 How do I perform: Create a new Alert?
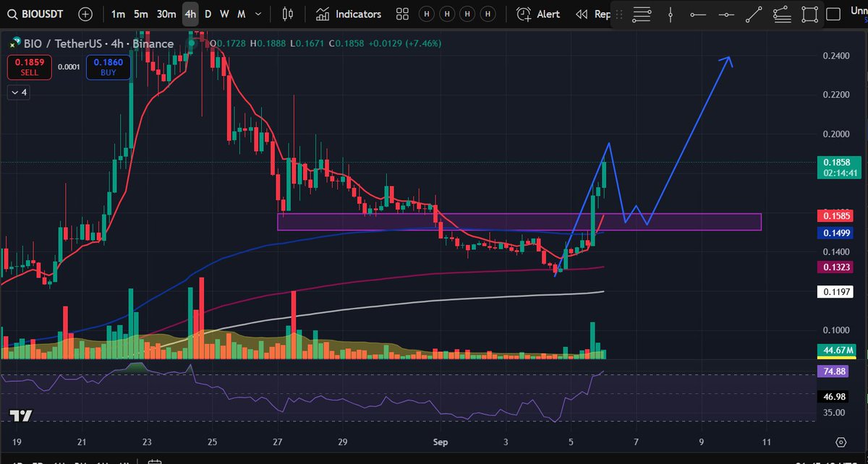tap(538, 14)
